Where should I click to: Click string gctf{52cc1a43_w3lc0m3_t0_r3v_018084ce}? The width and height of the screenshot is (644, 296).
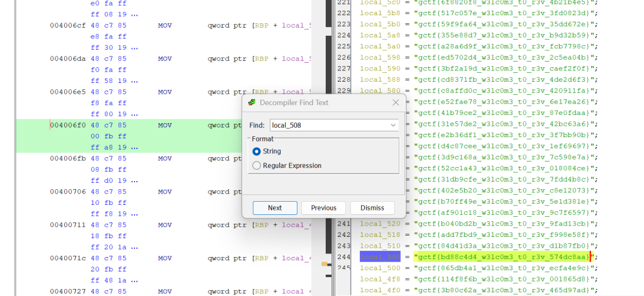click(504, 168)
